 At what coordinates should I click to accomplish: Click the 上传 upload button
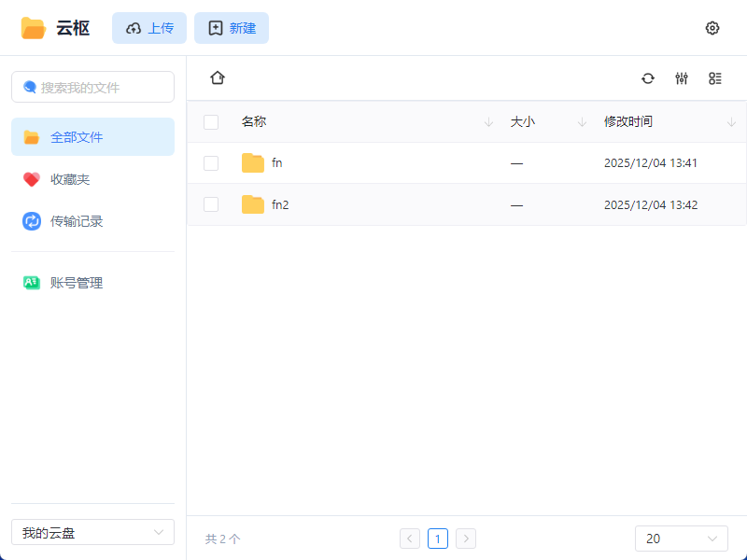point(149,28)
